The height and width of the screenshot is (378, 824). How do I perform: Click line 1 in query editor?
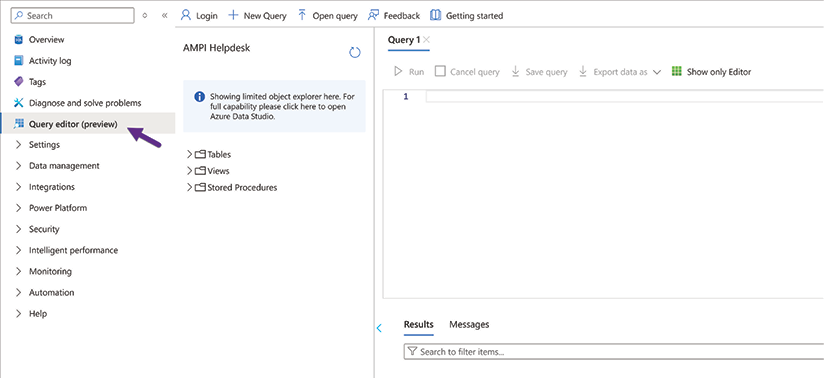pos(624,97)
